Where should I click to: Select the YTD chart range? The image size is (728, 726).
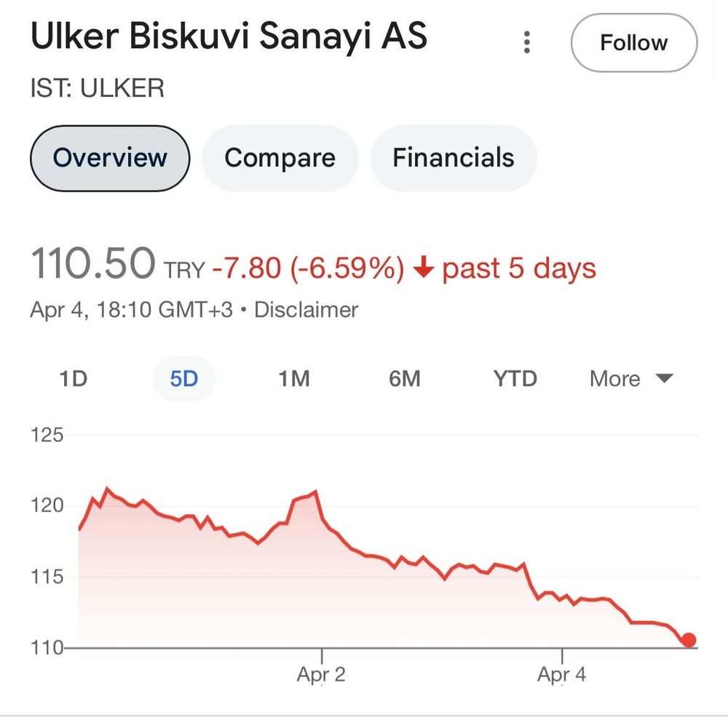[x=515, y=379]
